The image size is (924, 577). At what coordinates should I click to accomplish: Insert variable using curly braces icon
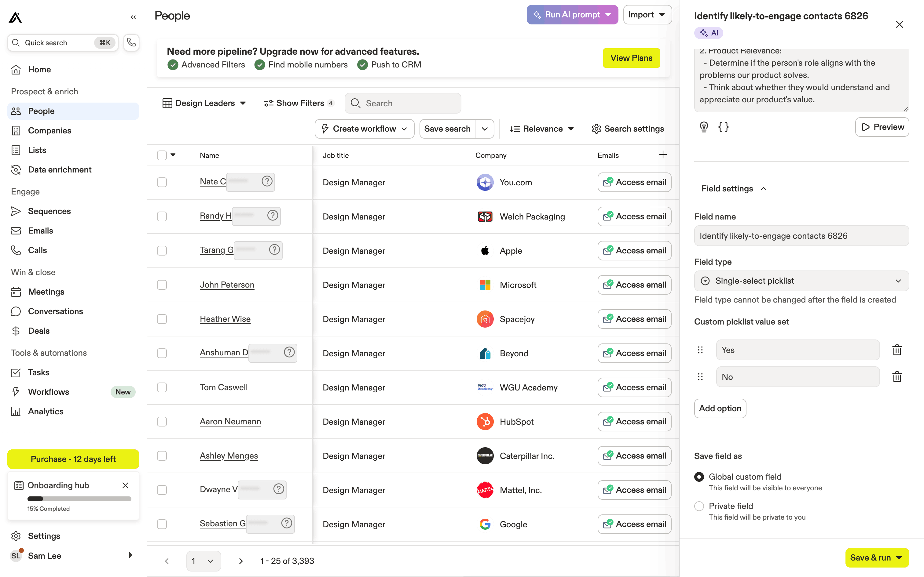tap(723, 127)
